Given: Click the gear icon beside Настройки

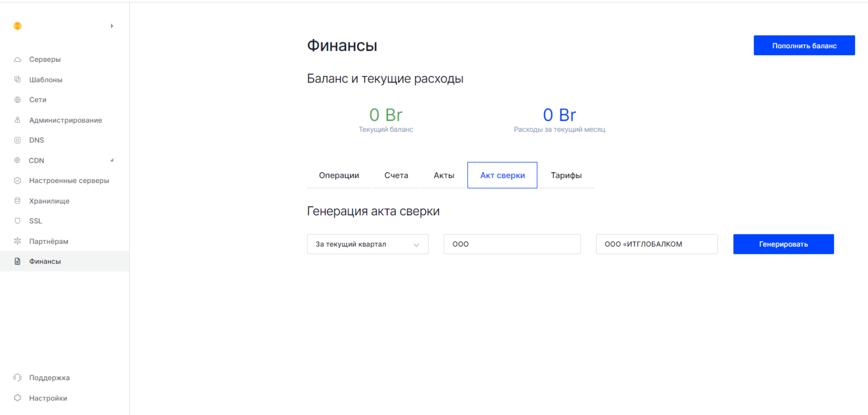Looking at the screenshot, I should (x=17, y=398).
